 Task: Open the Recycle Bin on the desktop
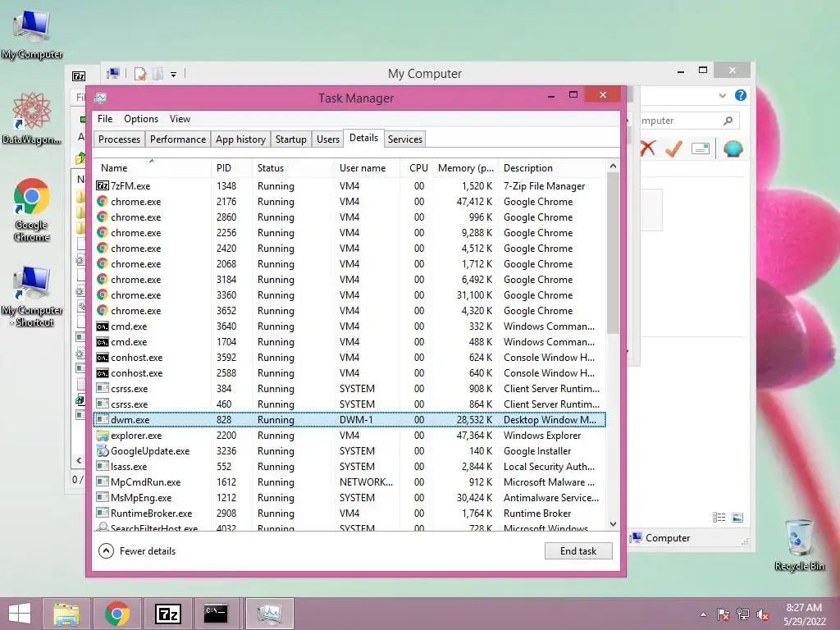[799, 544]
